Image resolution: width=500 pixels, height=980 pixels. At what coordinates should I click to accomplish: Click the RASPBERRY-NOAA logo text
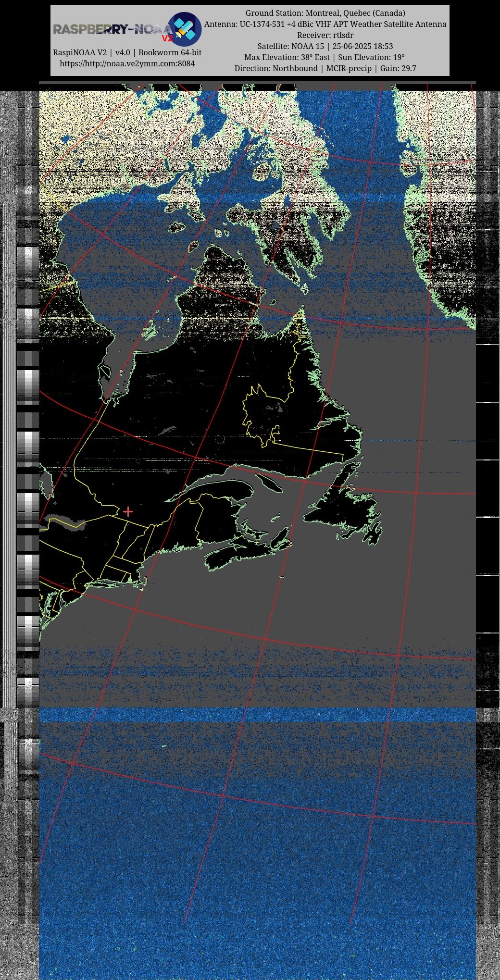point(112,30)
